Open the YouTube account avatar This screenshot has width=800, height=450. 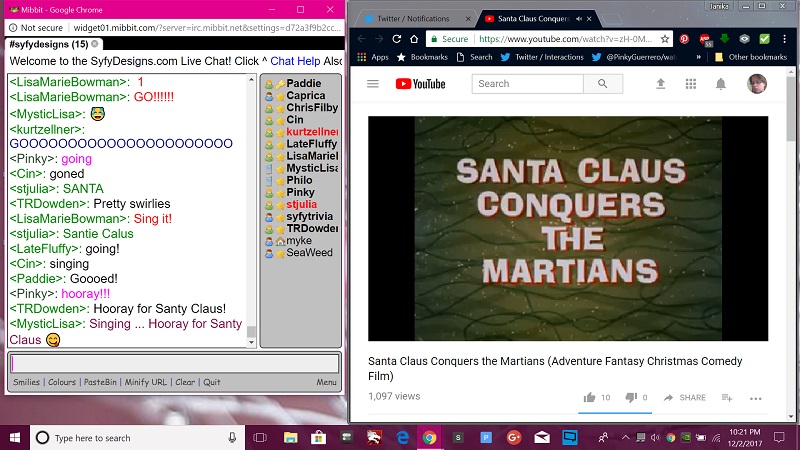tap(757, 84)
